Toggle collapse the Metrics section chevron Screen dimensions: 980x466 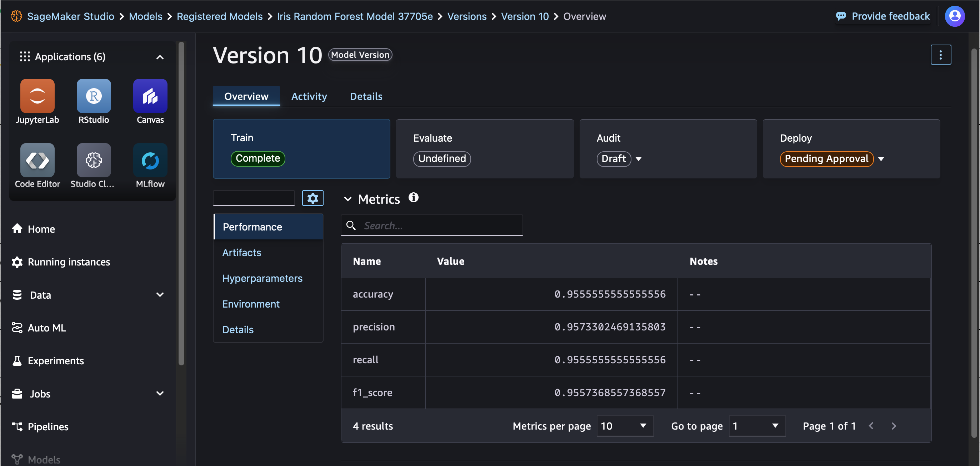tap(347, 199)
